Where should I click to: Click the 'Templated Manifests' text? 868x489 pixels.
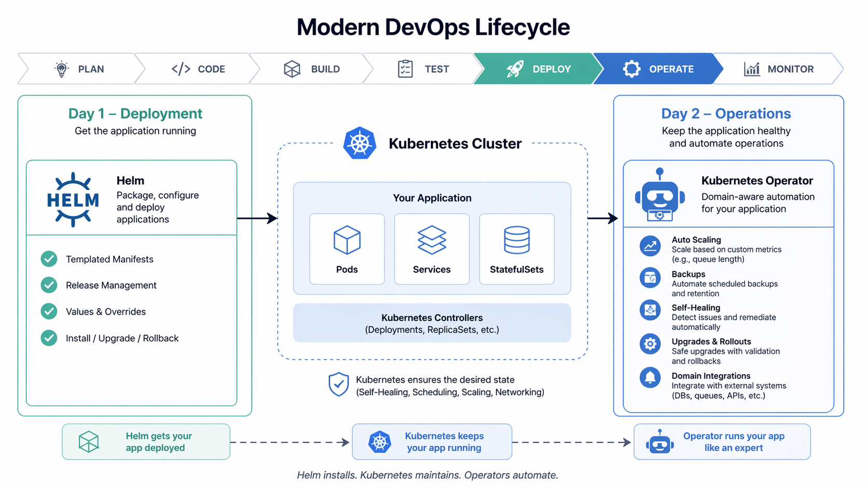click(x=110, y=259)
